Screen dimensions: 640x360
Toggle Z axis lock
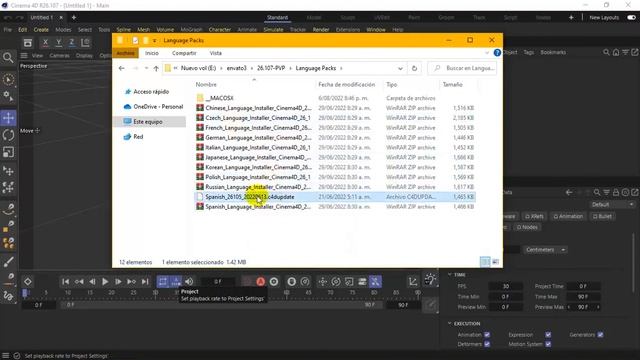click(71, 42)
